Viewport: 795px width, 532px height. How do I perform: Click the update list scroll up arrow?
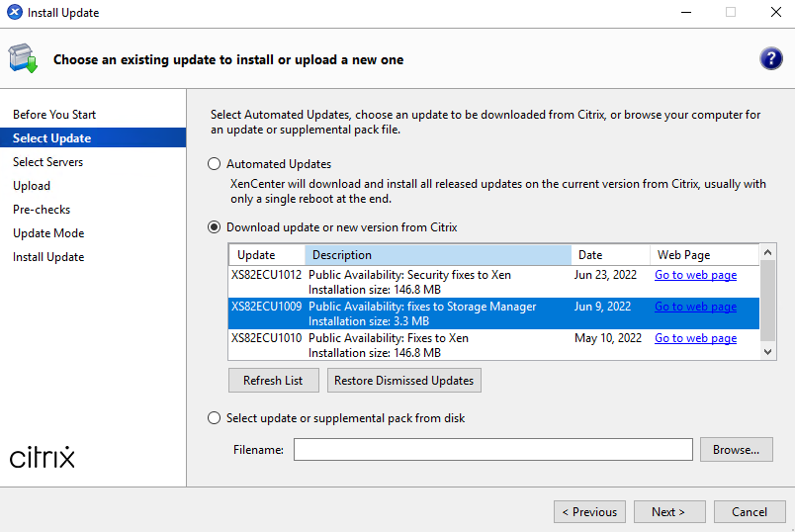(x=767, y=252)
